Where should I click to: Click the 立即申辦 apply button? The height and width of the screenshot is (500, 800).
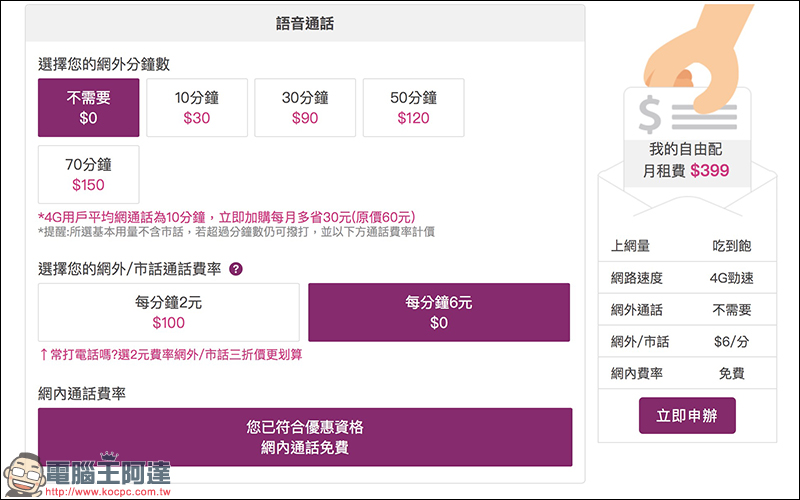point(687,415)
